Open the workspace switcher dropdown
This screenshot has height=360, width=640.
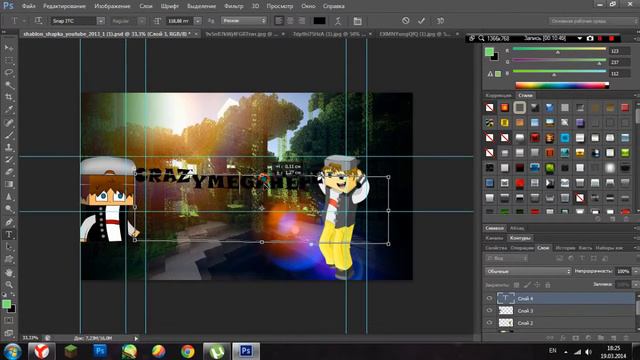click(594, 20)
